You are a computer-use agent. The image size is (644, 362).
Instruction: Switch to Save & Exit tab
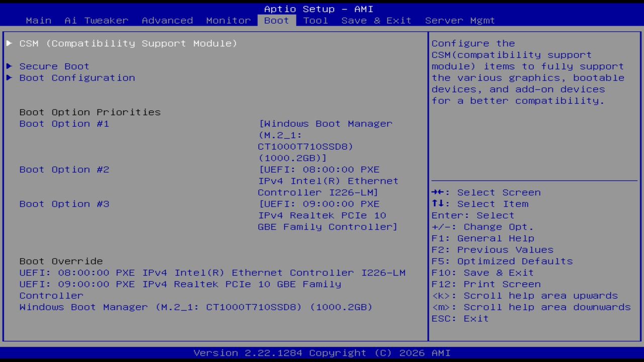pos(376,21)
